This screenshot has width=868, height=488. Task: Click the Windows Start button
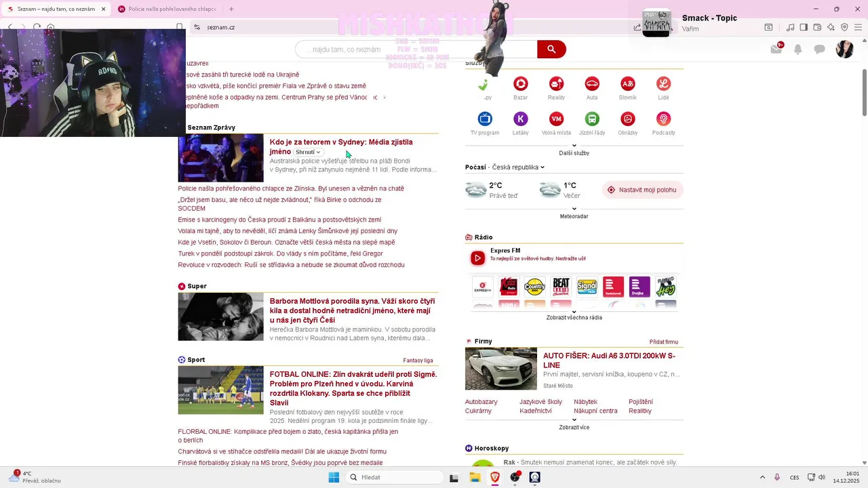tap(334, 477)
